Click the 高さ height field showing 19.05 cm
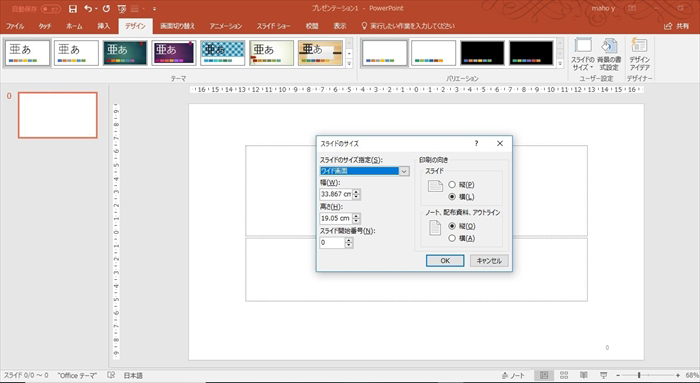Image resolution: width=700 pixels, height=383 pixels. 336,218
